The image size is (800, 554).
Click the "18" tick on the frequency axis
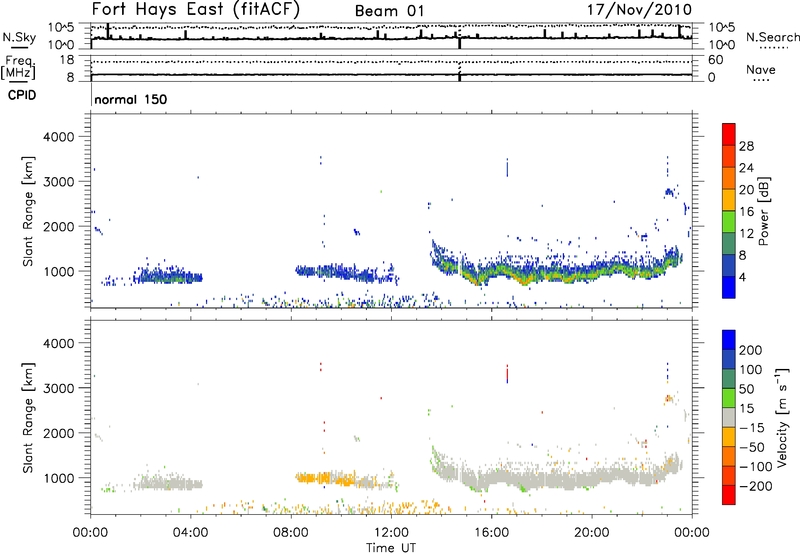coord(67,60)
